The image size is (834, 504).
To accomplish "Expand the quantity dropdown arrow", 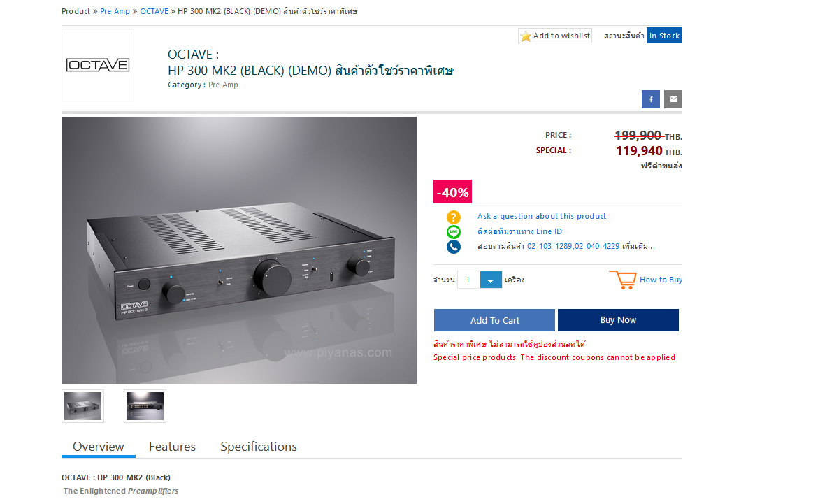I will [x=490, y=280].
